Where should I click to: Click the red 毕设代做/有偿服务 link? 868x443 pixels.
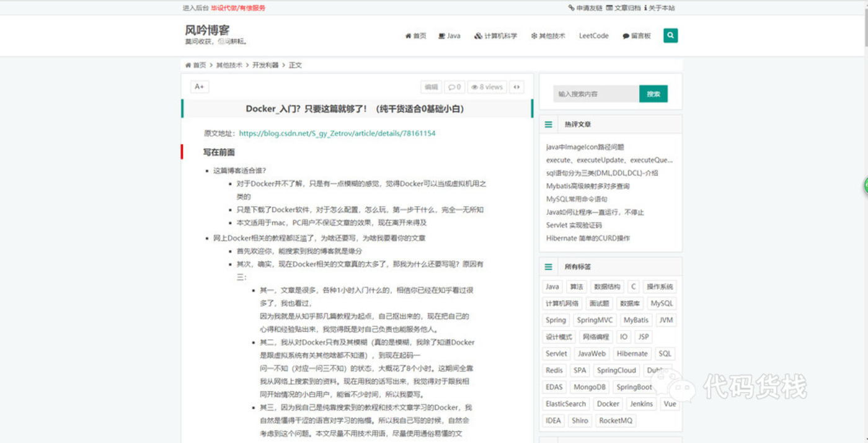(238, 8)
